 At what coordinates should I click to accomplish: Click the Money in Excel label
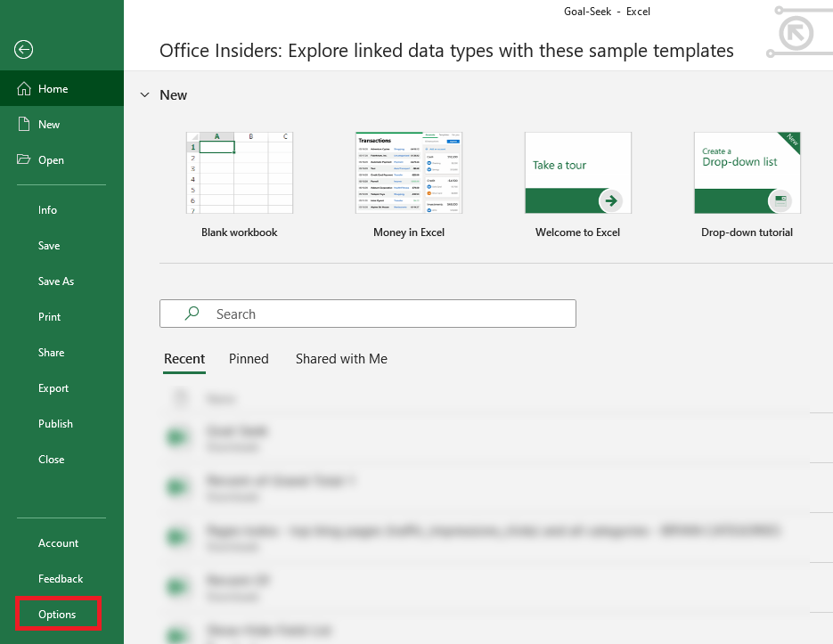click(409, 232)
